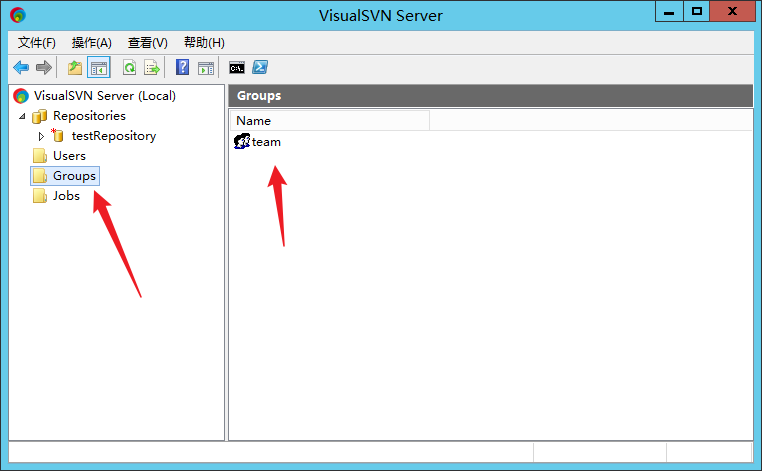This screenshot has width=762, height=471.
Task: Toggle the Show/Hide Action Pane icon
Action: pyautogui.click(x=206, y=68)
